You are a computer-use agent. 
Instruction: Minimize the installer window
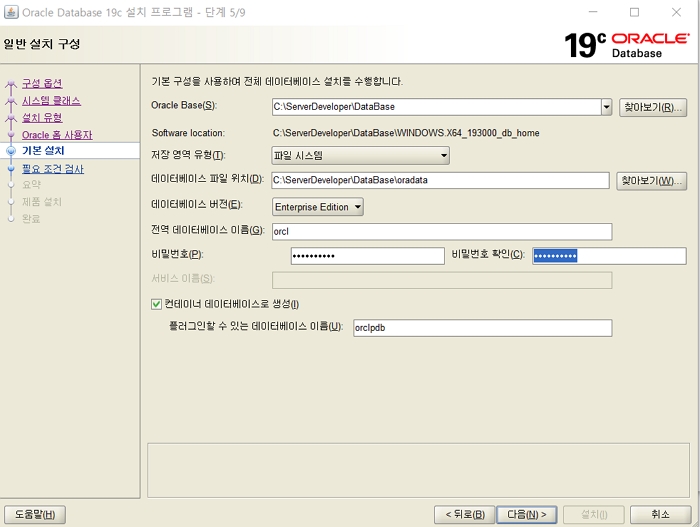click(x=593, y=12)
